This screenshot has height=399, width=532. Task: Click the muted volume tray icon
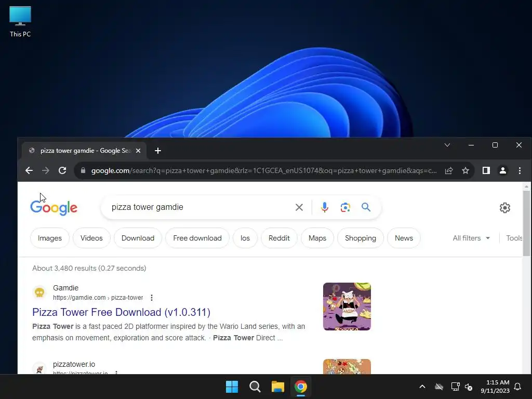[469, 387]
